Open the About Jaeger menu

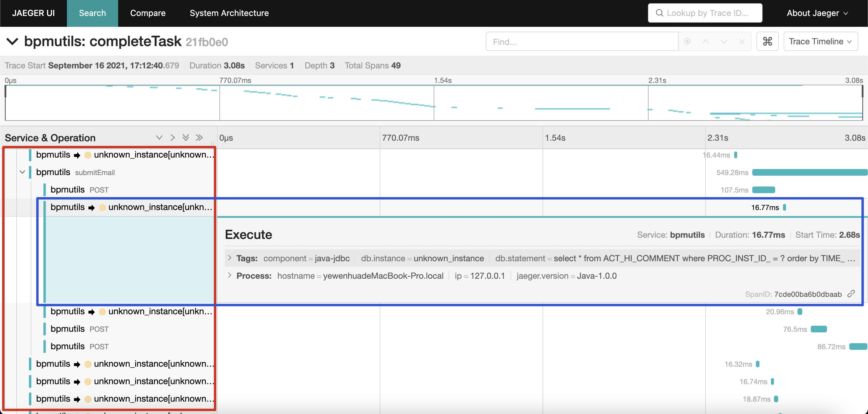(x=817, y=13)
